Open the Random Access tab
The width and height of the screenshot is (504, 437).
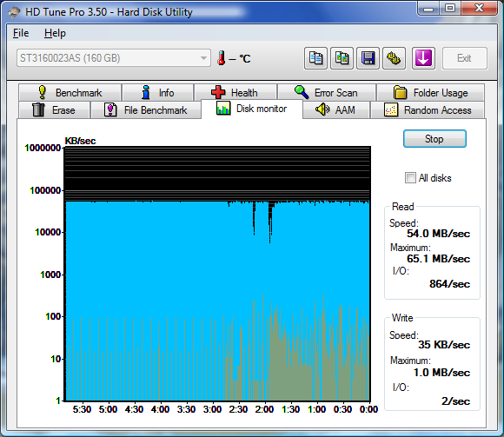pos(428,110)
